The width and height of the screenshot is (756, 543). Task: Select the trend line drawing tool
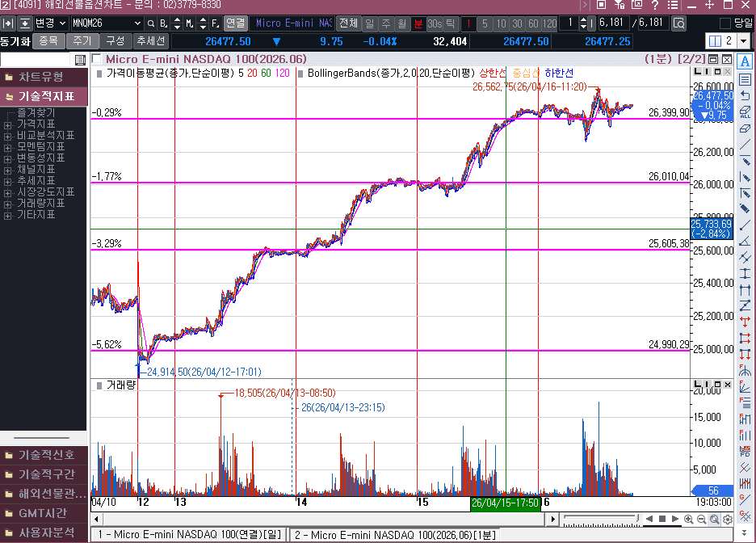point(745,144)
